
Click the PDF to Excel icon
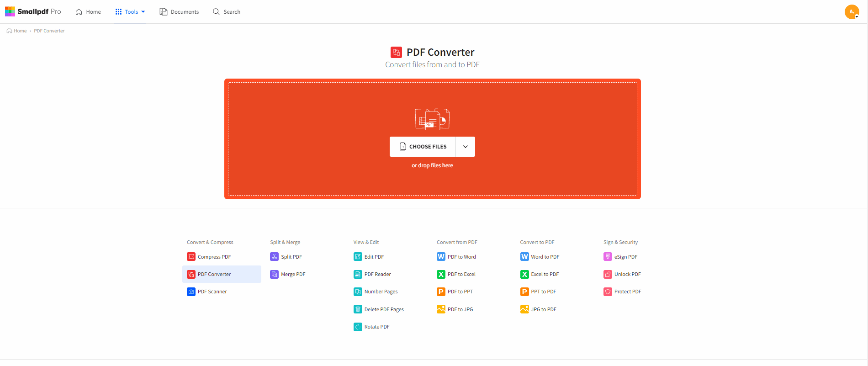point(441,274)
